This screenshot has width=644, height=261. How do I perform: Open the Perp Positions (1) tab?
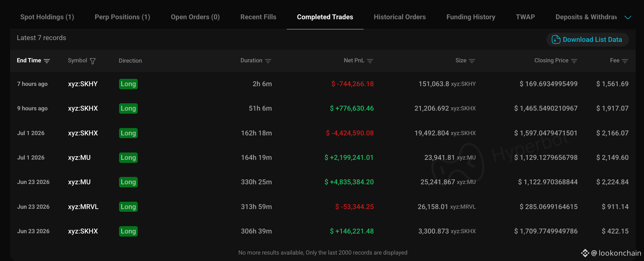pos(122,17)
